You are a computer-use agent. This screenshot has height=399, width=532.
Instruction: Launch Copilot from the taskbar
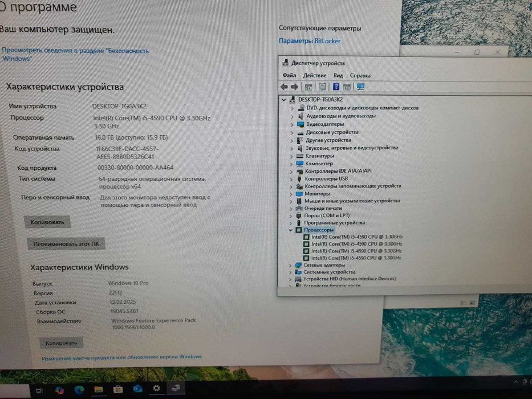59,390
